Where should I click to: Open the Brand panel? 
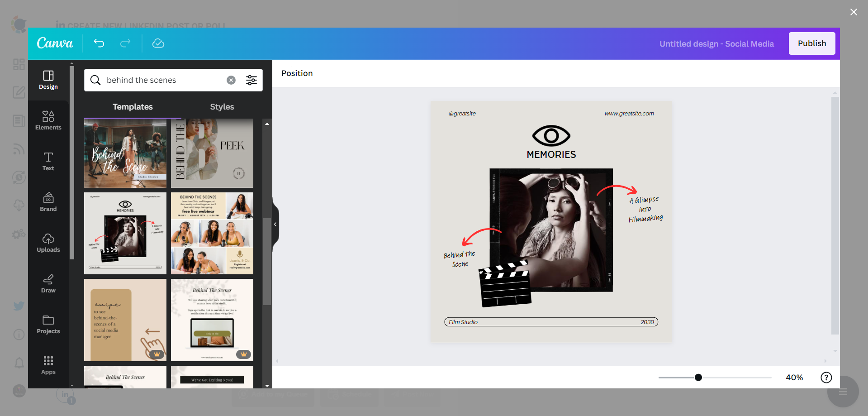tap(48, 202)
